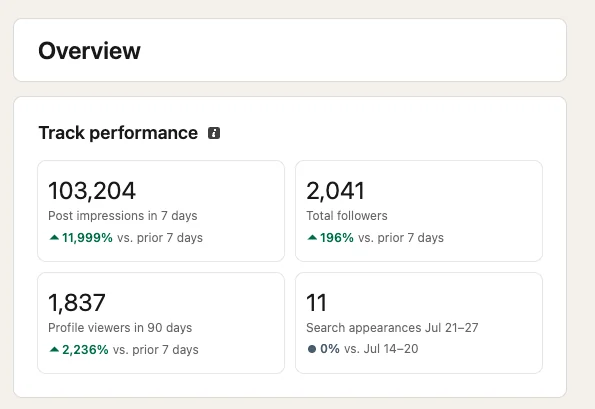
Task: Click the 11 search appearances number
Action: (x=316, y=302)
